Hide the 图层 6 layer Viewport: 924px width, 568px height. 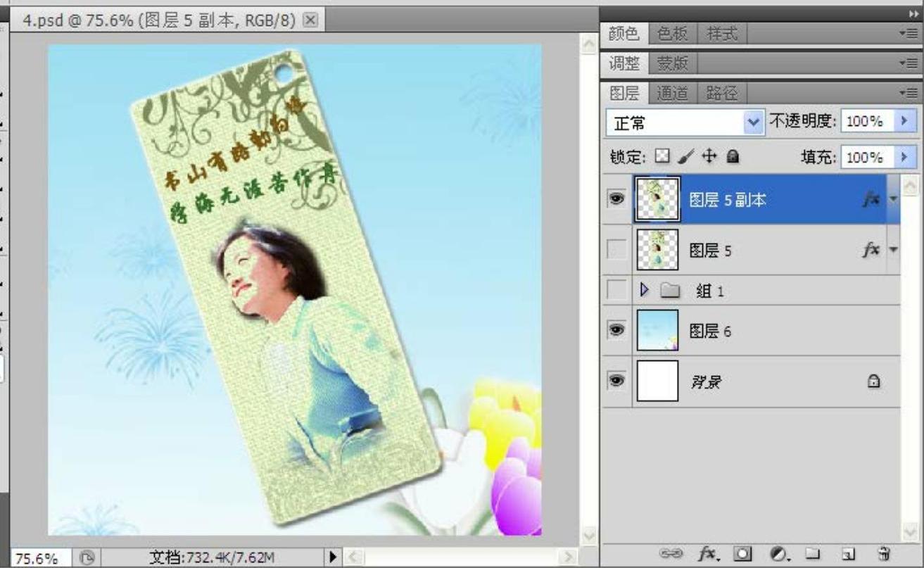pos(616,331)
